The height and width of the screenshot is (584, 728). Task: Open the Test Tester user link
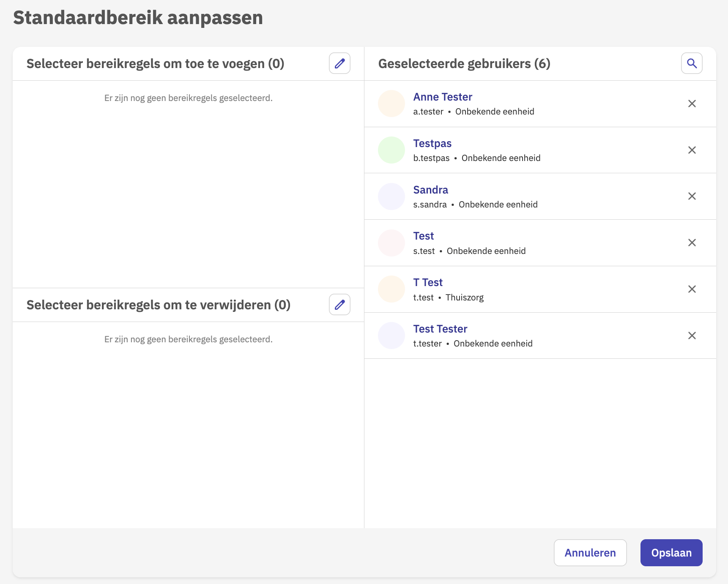coord(440,329)
